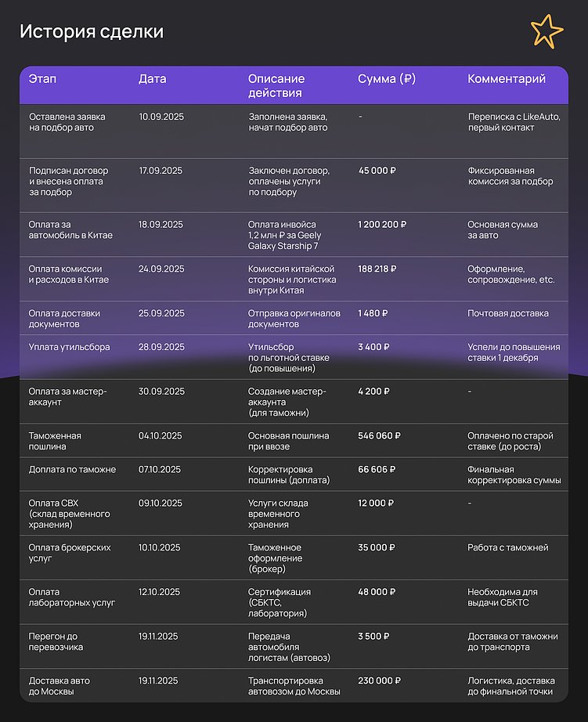The height and width of the screenshot is (722, 588).
Task: Click the 546 060 ₽ customs duty amount
Action: pyautogui.click(x=379, y=436)
